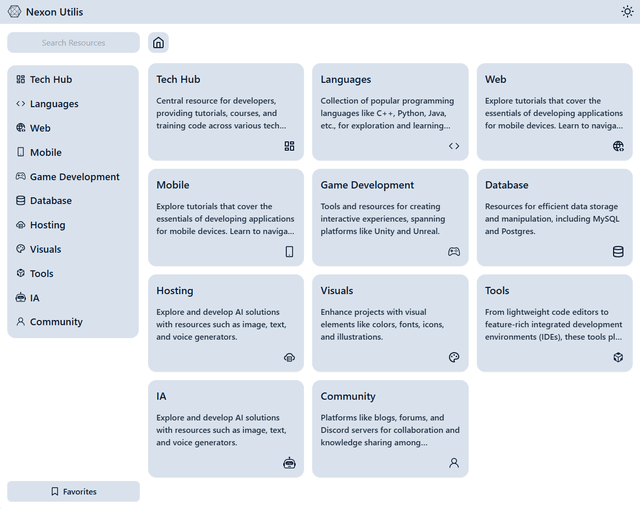Click the gamepad icon in Game Development card
Viewport: 640px width, 509px height.
[454, 252]
